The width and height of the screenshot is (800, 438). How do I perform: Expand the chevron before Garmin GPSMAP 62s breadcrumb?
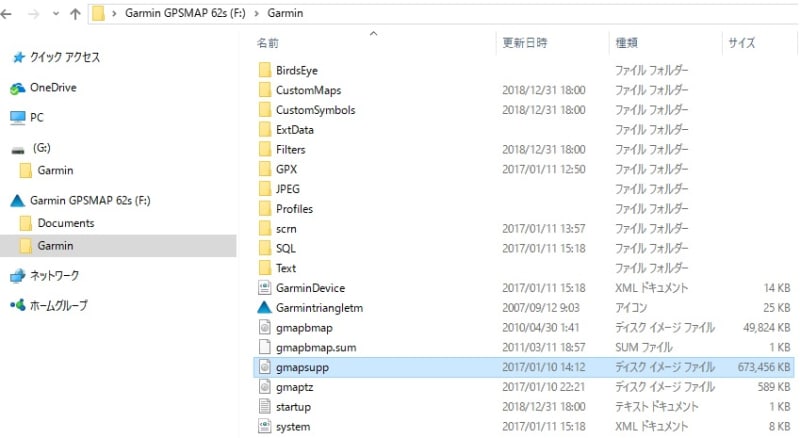coord(114,14)
